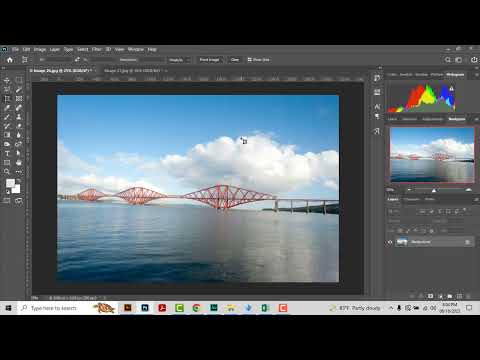
Task: Select the Rectangle shape tool
Action: (x=7, y=162)
